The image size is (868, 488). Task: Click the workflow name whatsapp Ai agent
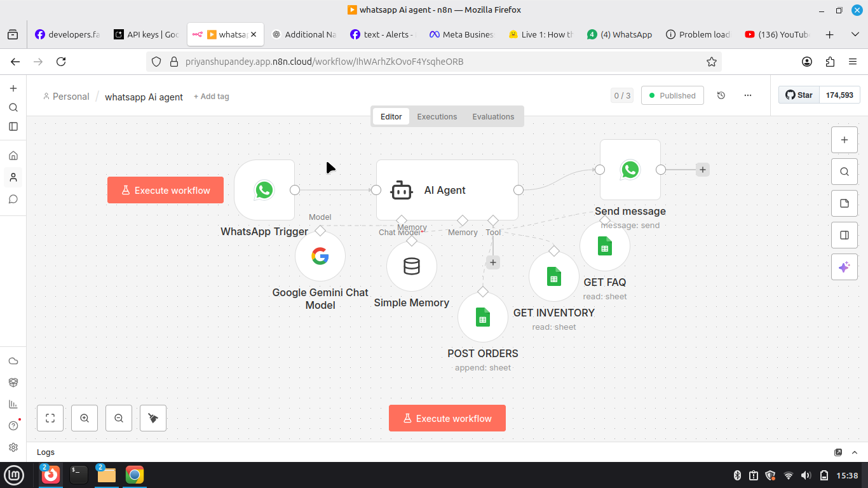tap(144, 97)
